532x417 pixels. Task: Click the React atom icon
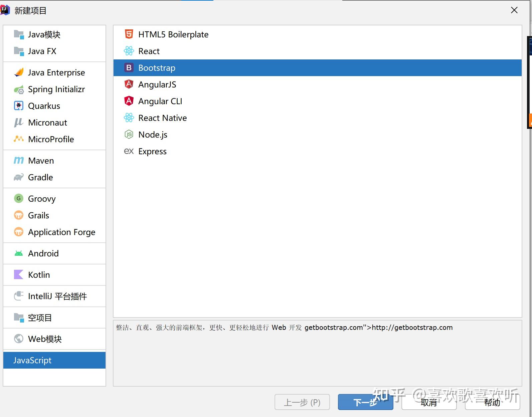(129, 51)
